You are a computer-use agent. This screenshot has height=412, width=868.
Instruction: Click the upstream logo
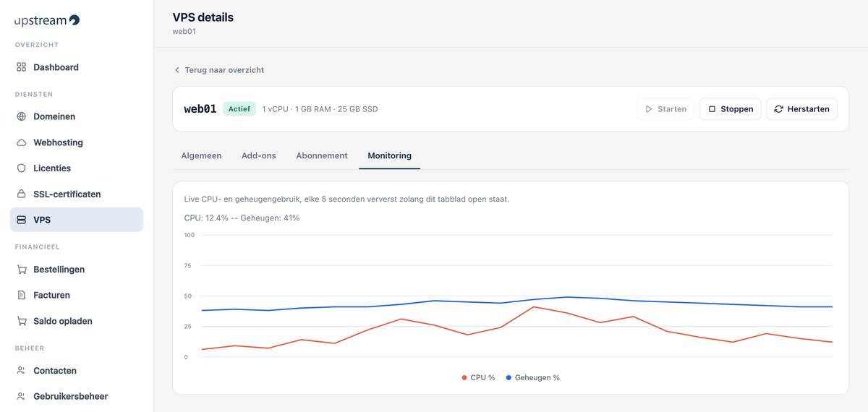(x=47, y=20)
